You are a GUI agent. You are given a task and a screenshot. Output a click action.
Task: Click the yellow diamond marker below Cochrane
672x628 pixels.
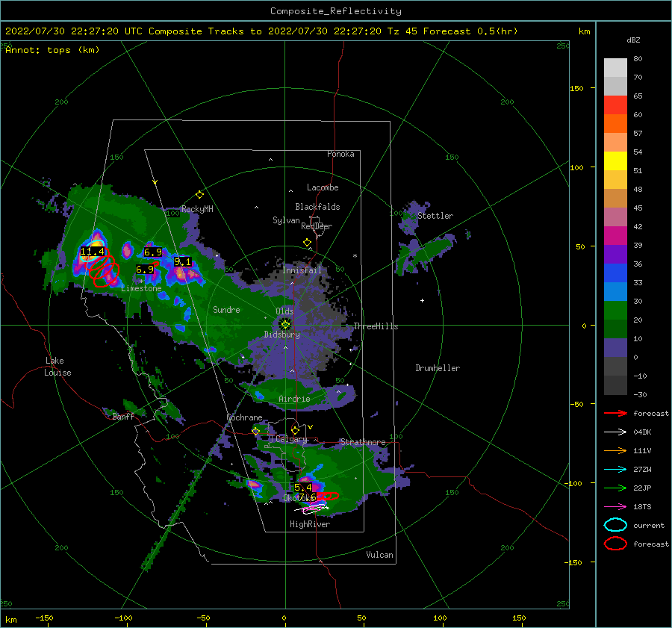point(256,432)
